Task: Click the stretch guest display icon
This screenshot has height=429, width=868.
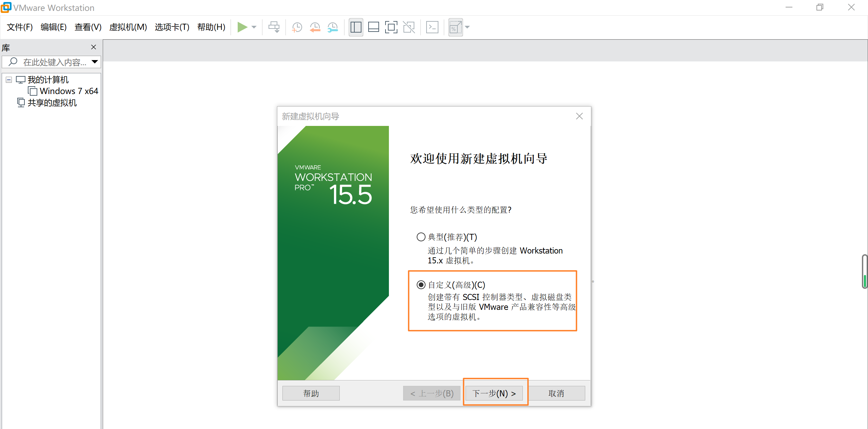Action: [x=455, y=27]
